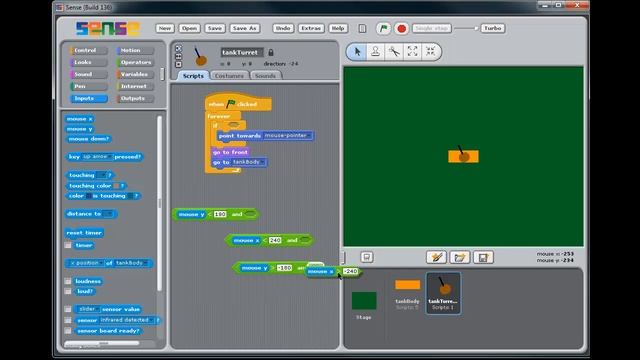The height and width of the screenshot is (360, 640).
Task: Click the tankTurret sprite name field
Action: tap(242, 53)
